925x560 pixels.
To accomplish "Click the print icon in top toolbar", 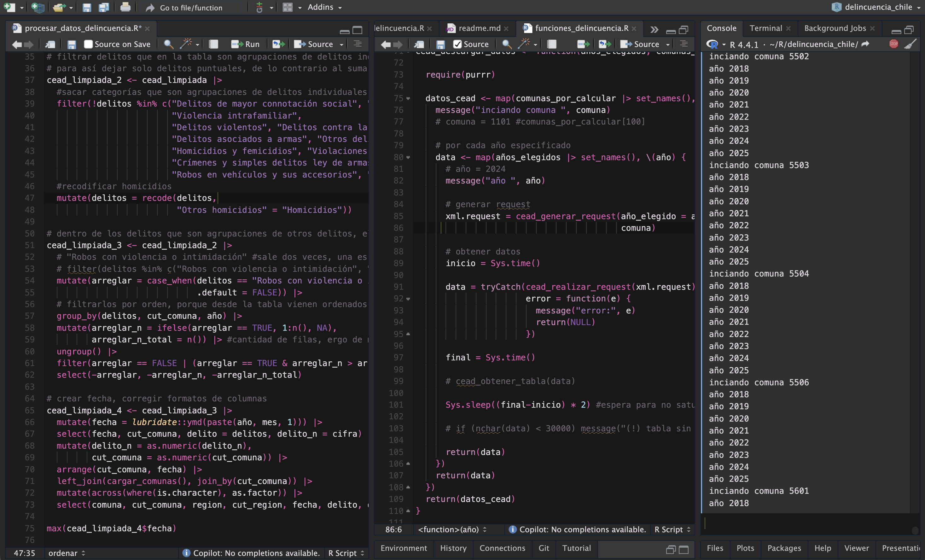I will click(125, 7).
